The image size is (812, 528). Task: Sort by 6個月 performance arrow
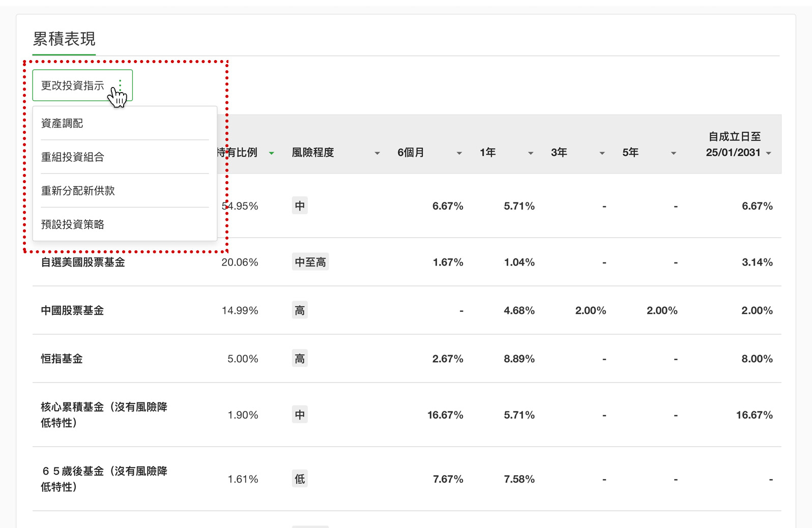pos(459,153)
